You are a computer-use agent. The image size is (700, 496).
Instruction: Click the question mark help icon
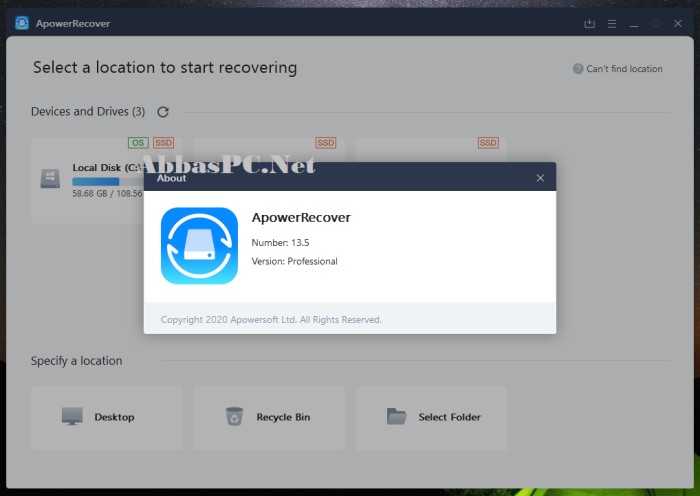click(x=578, y=69)
